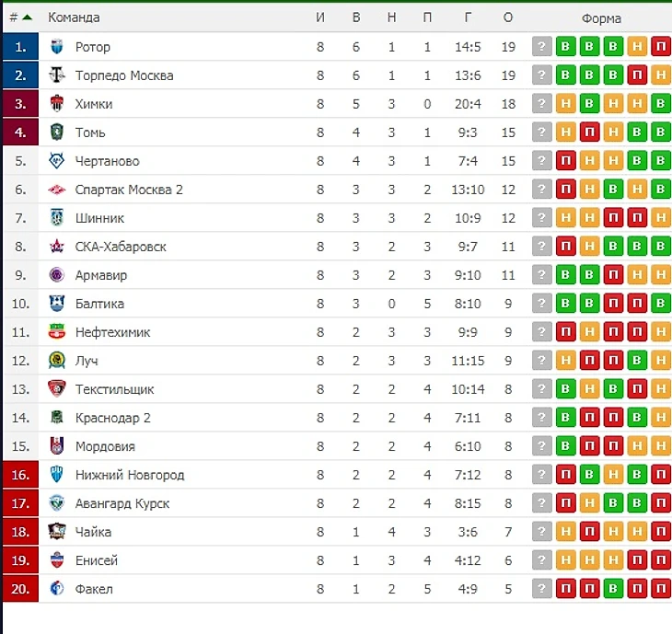Click the Балтика club logo icon
This screenshot has width=672, height=634.
(x=57, y=304)
